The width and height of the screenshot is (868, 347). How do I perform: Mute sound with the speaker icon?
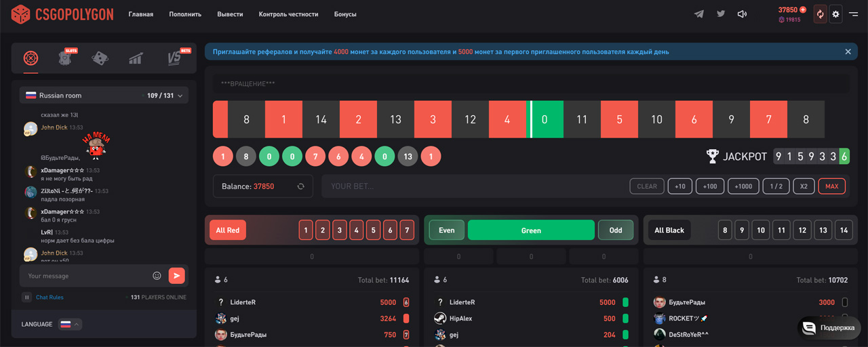tap(743, 14)
